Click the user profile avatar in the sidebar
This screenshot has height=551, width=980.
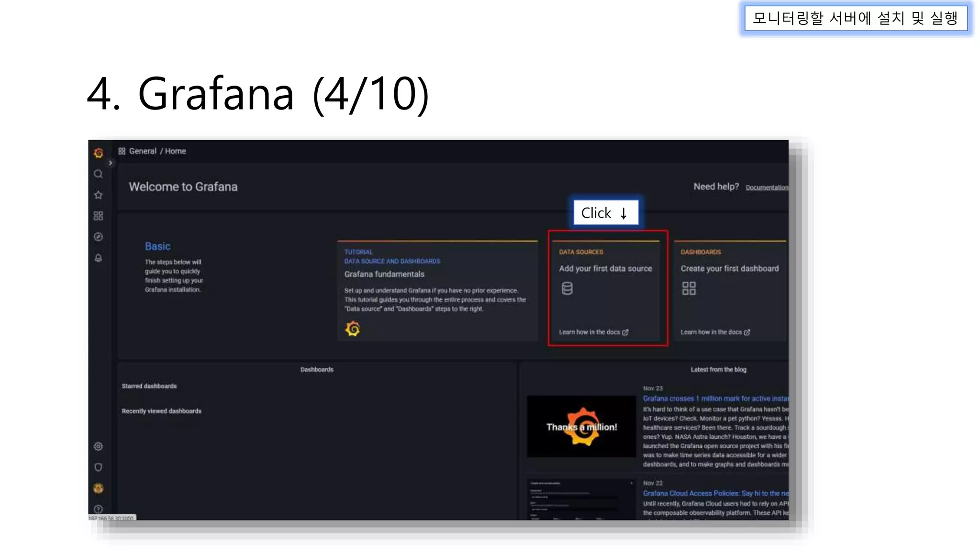98,488
